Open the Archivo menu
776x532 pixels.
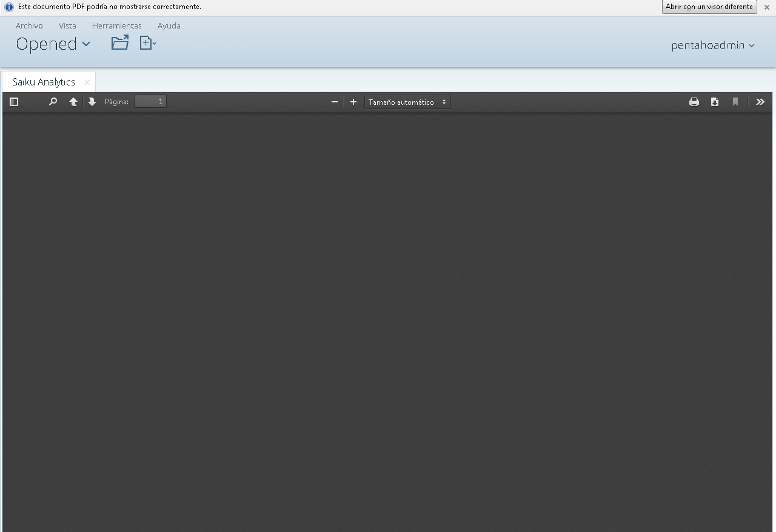(29, 25)
